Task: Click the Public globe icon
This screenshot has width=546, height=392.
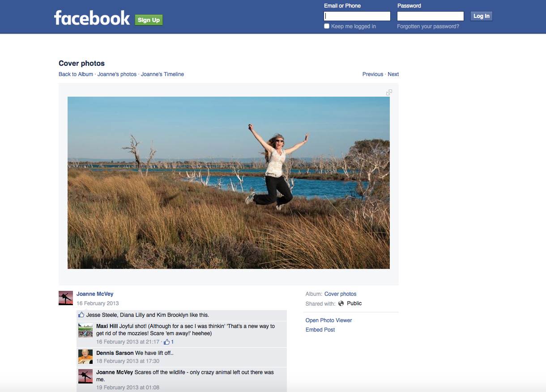Action: pyautogui.click(x=341, y=303)
